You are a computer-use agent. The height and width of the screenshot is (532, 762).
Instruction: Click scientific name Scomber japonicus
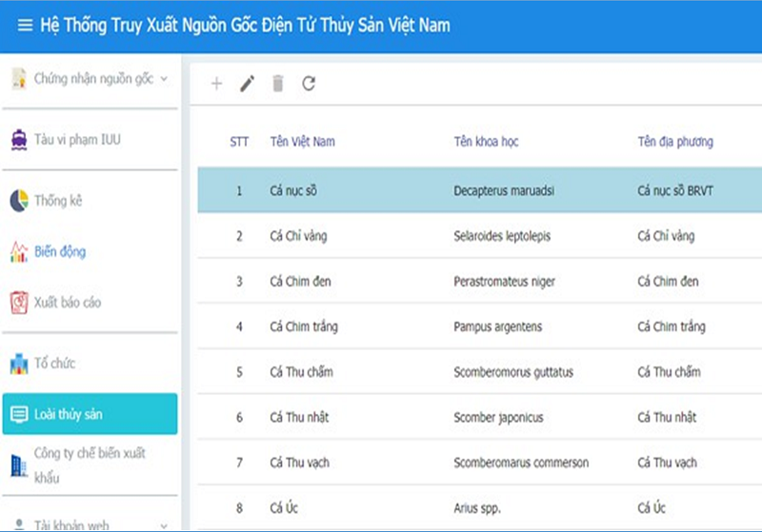click(498, 418)
